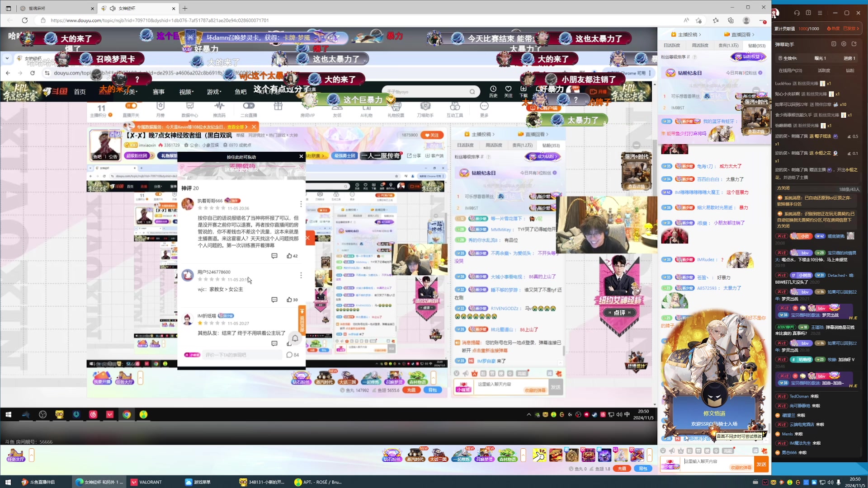Open 更多 in streamer toolbar
This screenshot has height=488, width=868.
tap(484, 109)
